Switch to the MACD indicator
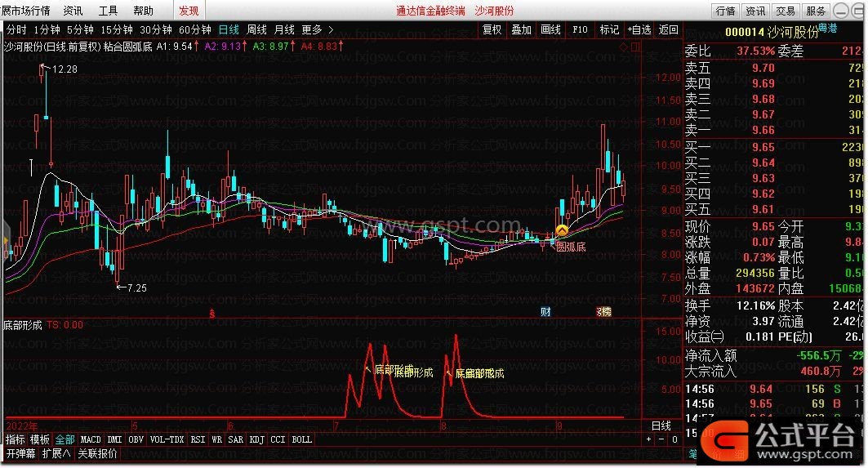 (x=91, y=439)
